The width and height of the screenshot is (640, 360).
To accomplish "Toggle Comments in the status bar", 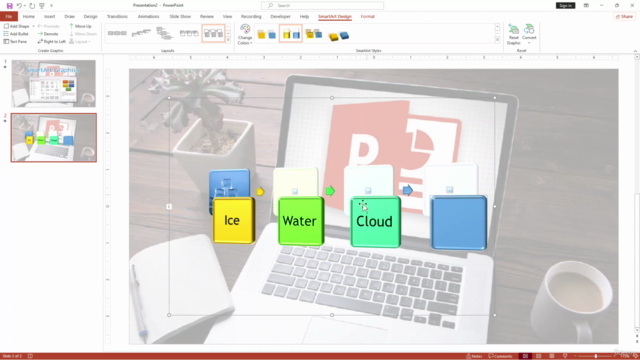I will click(500, 356).
